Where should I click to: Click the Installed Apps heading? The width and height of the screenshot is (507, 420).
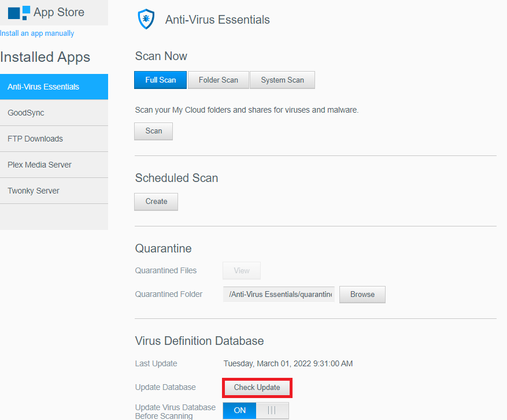coord(45,57)
